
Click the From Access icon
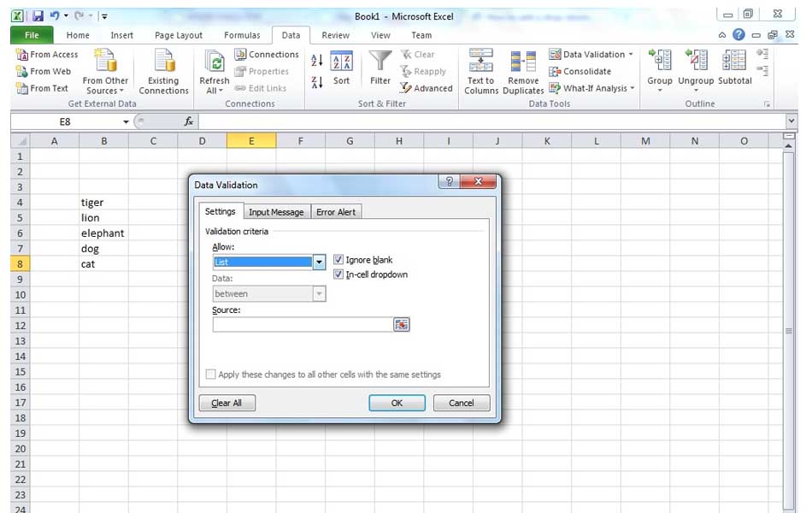23,55
